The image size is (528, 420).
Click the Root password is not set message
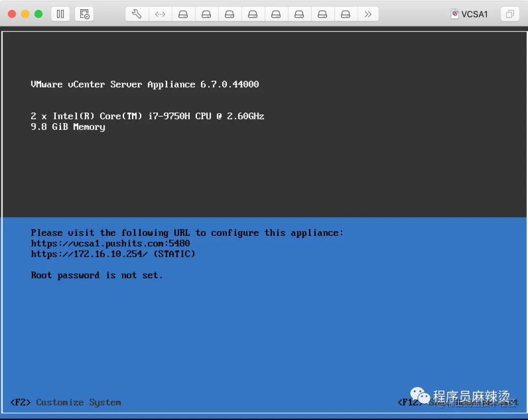click(97, 275)
